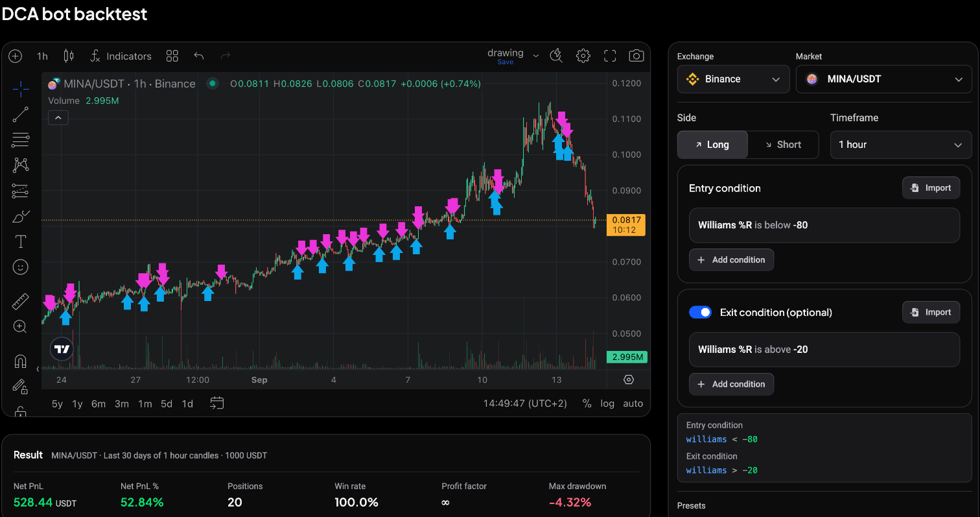Viewport: 980px width, 517px height.
Task: Click the Volume 2.995M legend label
Action: pos(83,101)
